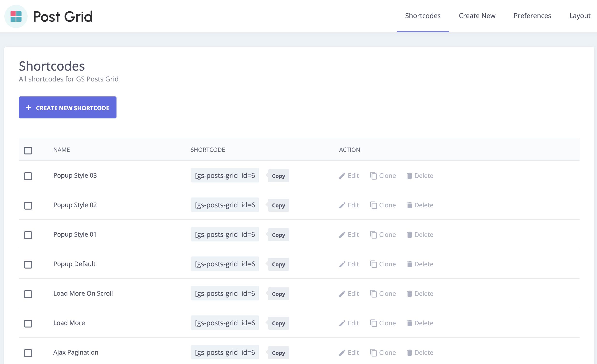Click the clone icon for Popup Style 01
Viewport: 597px width, 364px height.
[x=373, y=235]
